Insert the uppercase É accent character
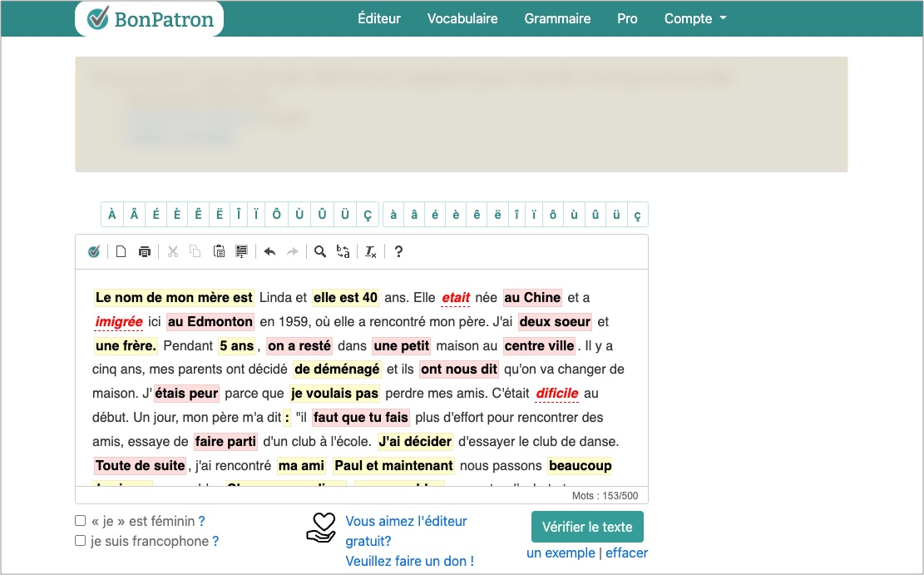This screenshot has width=924, height=575. (156, 215)
